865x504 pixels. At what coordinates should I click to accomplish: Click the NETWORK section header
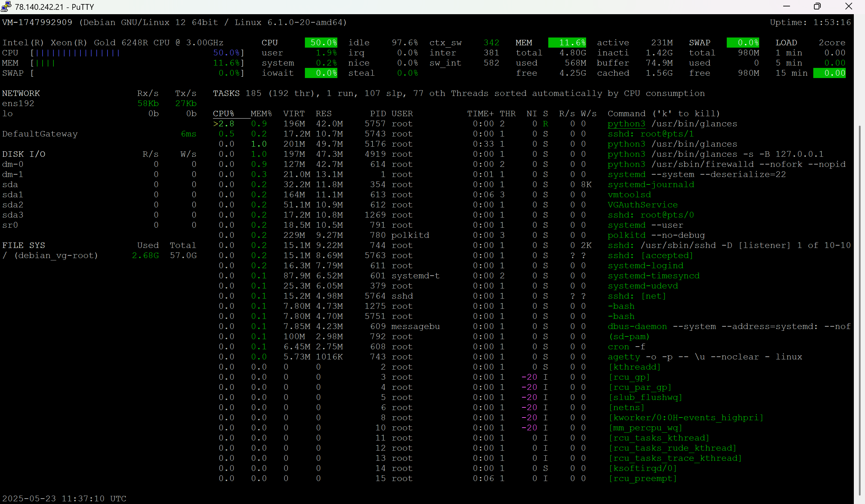coord(21,93)
